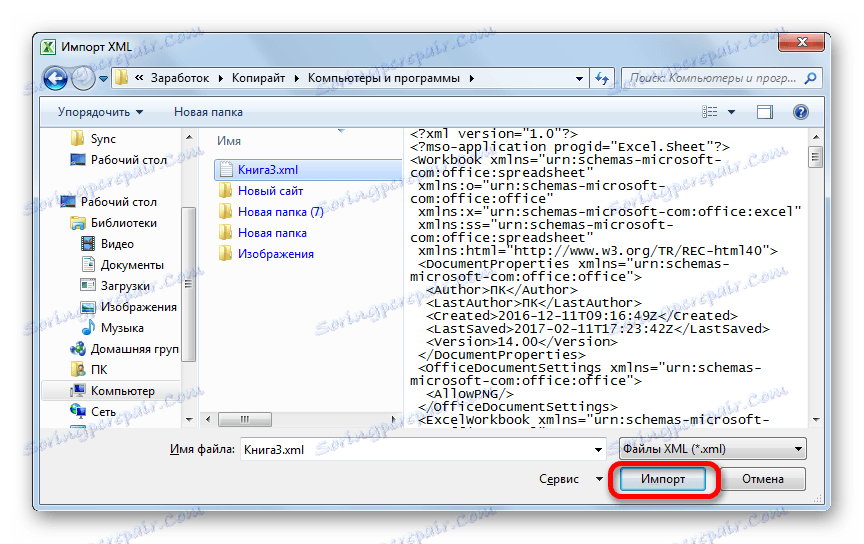The image size is (864, 544).
Task: Click the Excel icon in title bar
Action: (x=48, y=47)
